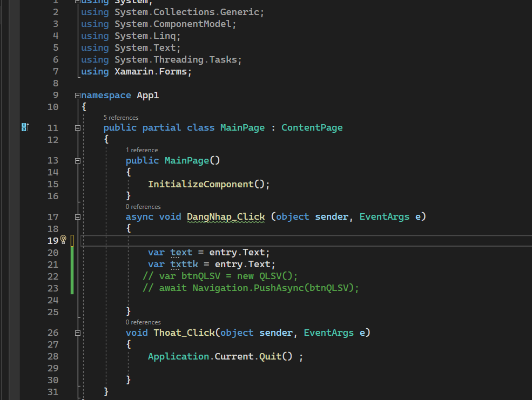Open the 1 reference CodeLens above the constructor
The width and height of the screenshot is (532, 400).
coord(142,150)
